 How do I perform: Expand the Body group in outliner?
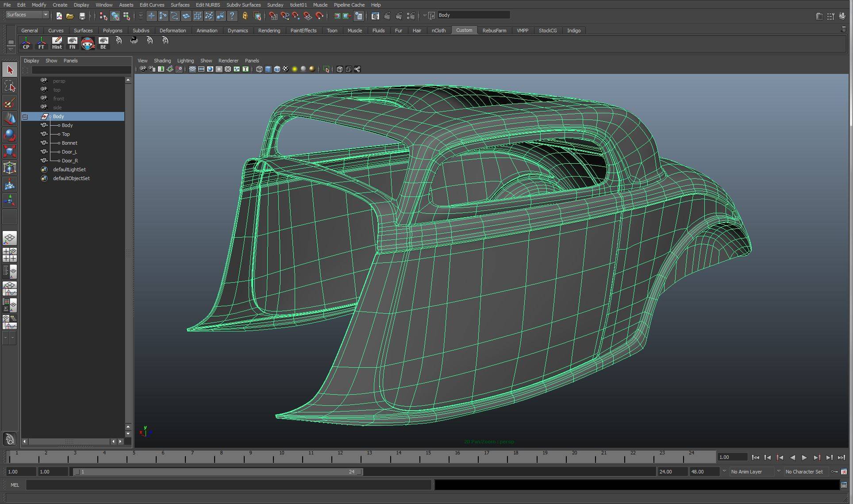click(x=25, y=116)
